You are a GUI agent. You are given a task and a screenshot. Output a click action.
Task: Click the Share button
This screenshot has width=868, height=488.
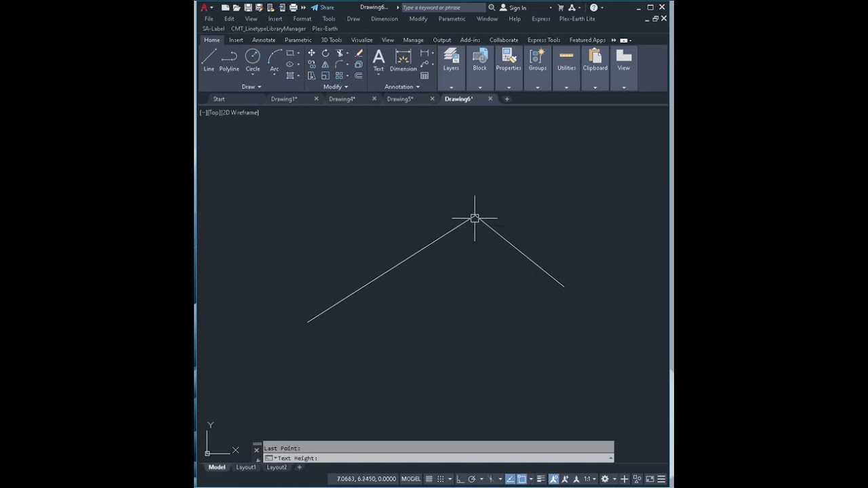click(x=323, y=7)
